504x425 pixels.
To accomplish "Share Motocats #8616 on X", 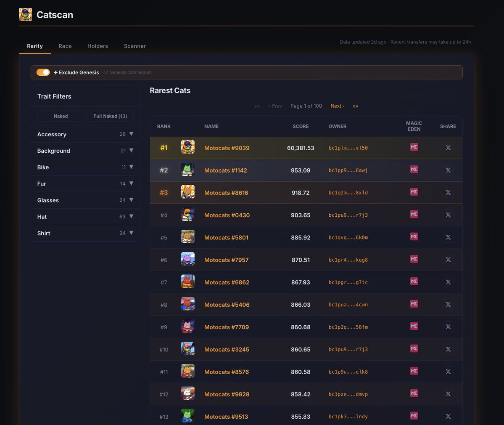I will [x=448, y=192].
